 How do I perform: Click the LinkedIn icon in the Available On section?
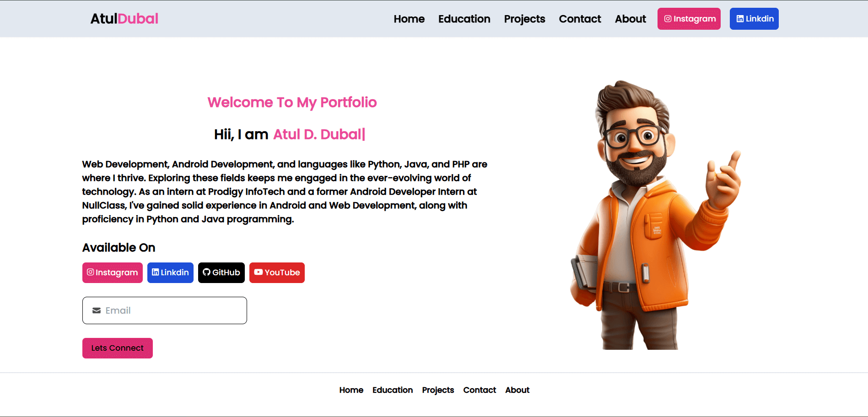tap(156, 273)
